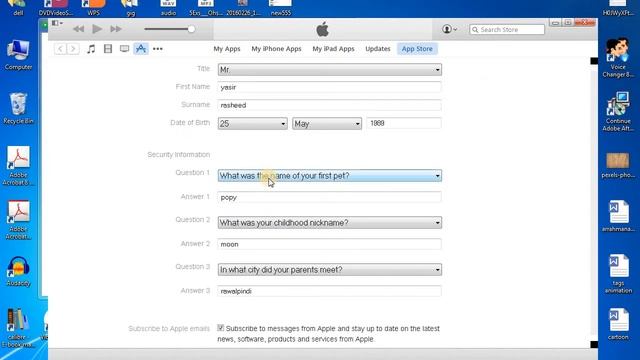Open the dell folder icon
Viewport: 640px width, 360px height.
18,8
